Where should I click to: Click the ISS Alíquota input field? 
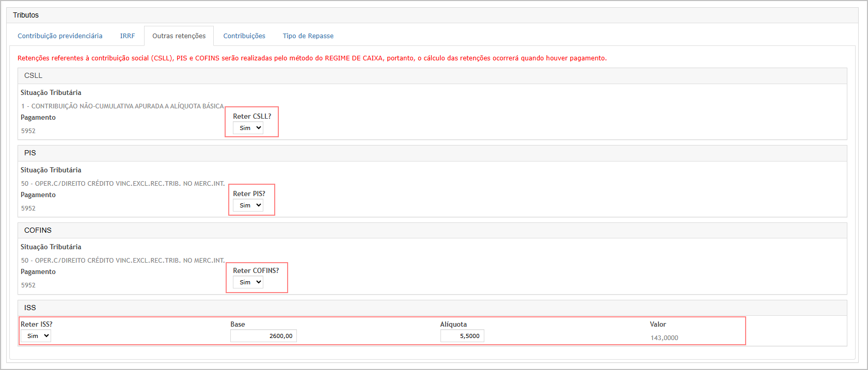tap(462, 336)
